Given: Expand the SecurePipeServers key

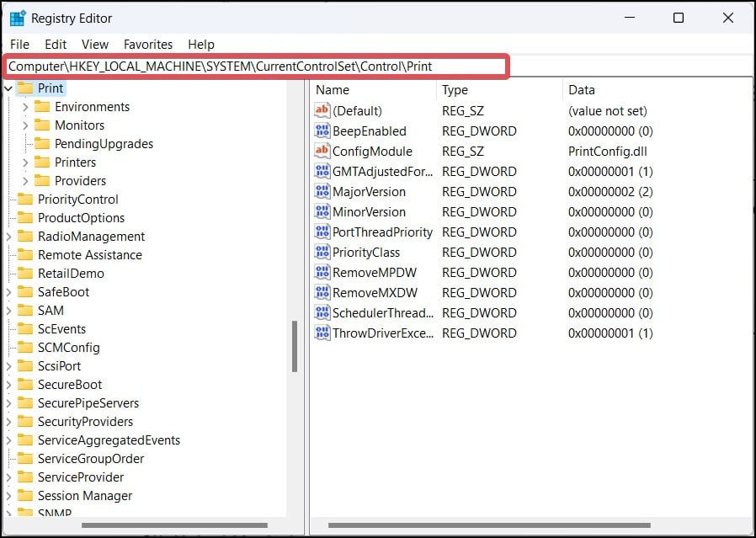Looking at the screenshot, I should click(8, 403).
